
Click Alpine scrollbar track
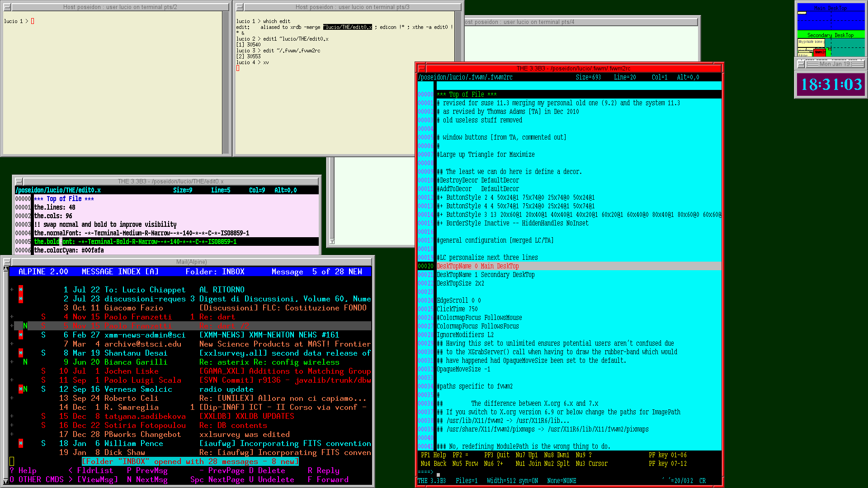pos(6,375)
